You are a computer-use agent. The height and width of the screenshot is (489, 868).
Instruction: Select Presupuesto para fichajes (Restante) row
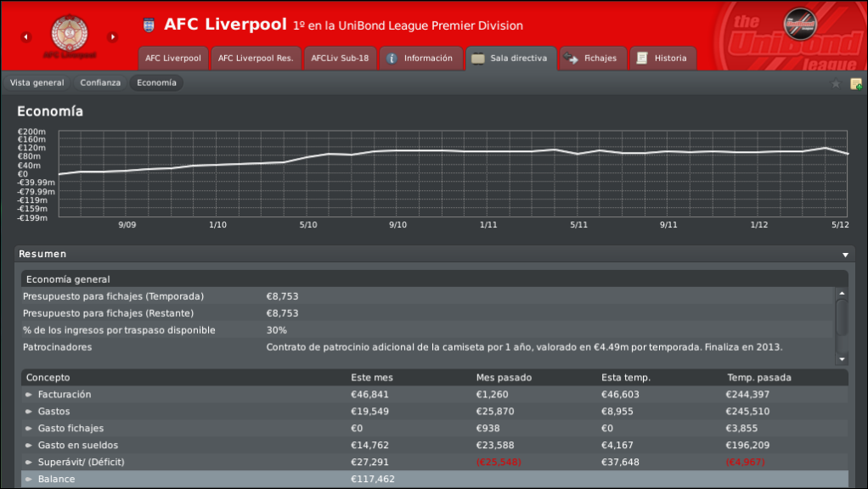[427, 313]
